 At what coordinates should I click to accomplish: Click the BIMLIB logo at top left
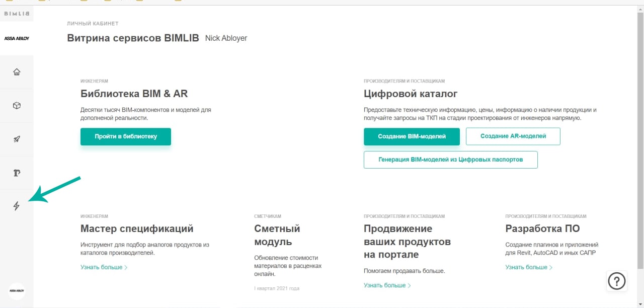(x=17, y=14)
